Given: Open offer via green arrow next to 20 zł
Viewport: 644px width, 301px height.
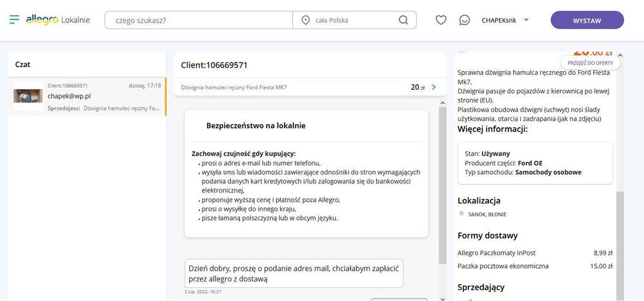Looking at the screenshot, I should [x=434, y=87].
